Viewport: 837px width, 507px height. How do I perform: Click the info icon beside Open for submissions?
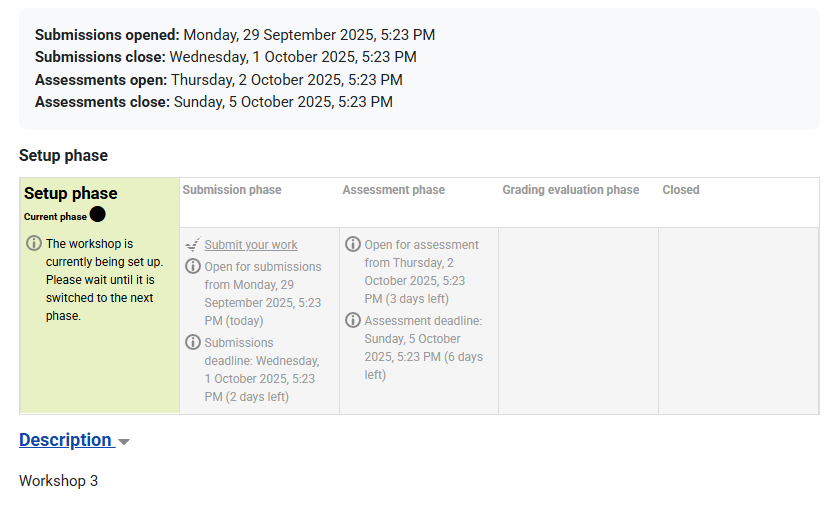click(x=193, y=266)
